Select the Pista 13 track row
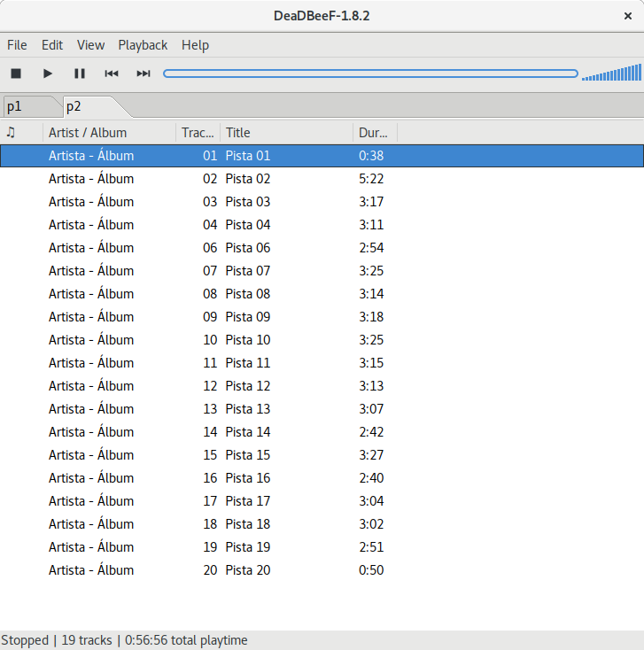 click(x=322, y=409)
